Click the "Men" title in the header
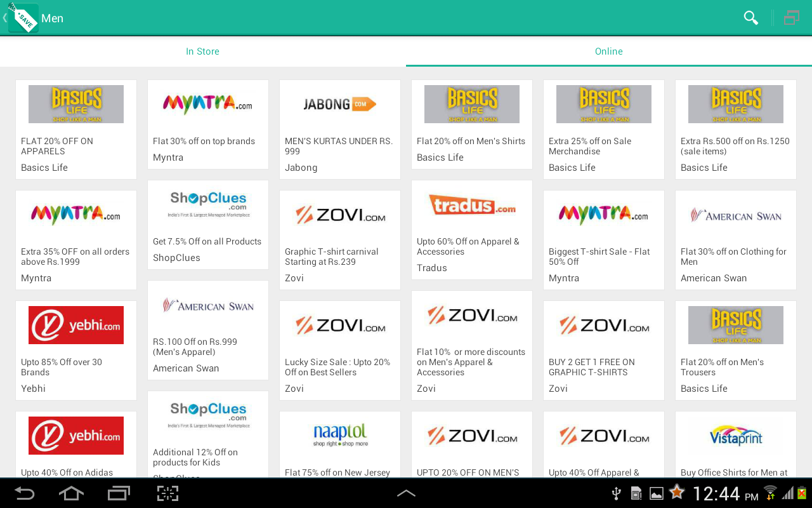The width and height of the screenshot is (812, 508). coord(52,18)
